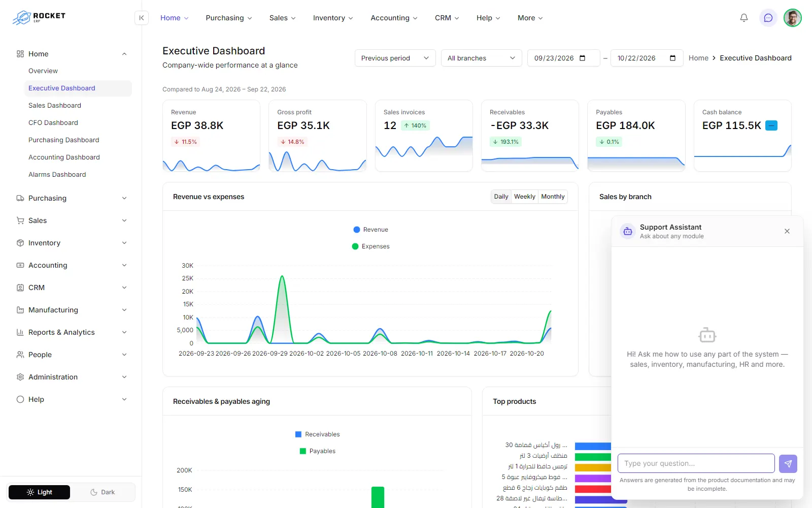Expand the Accounting sidebar section
The height and width of the screenshot is (508, 812).
coord(71,265)
